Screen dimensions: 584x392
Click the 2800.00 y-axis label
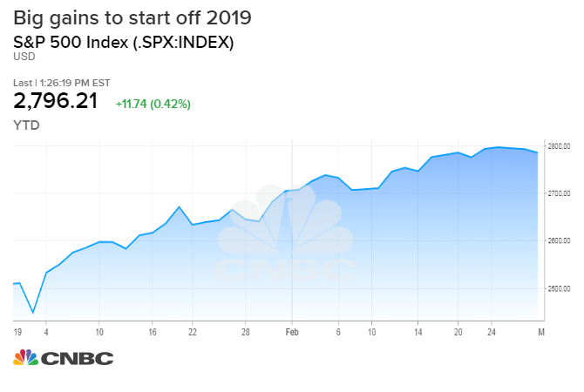point(559,145)
